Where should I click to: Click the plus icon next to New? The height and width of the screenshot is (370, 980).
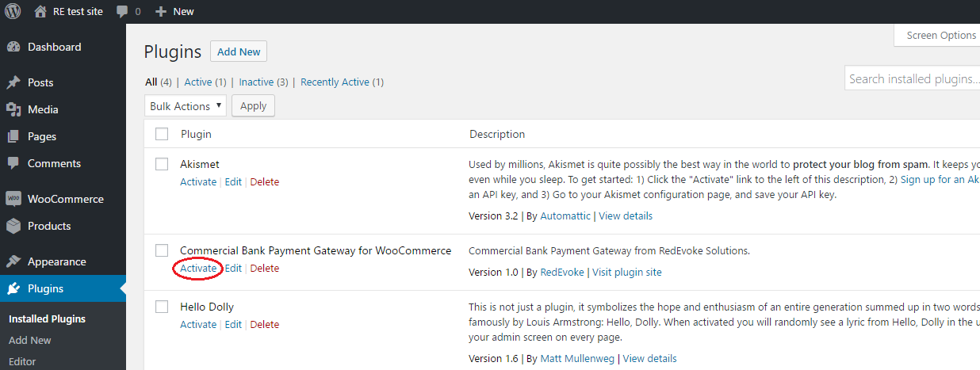(x=161, y=12)
